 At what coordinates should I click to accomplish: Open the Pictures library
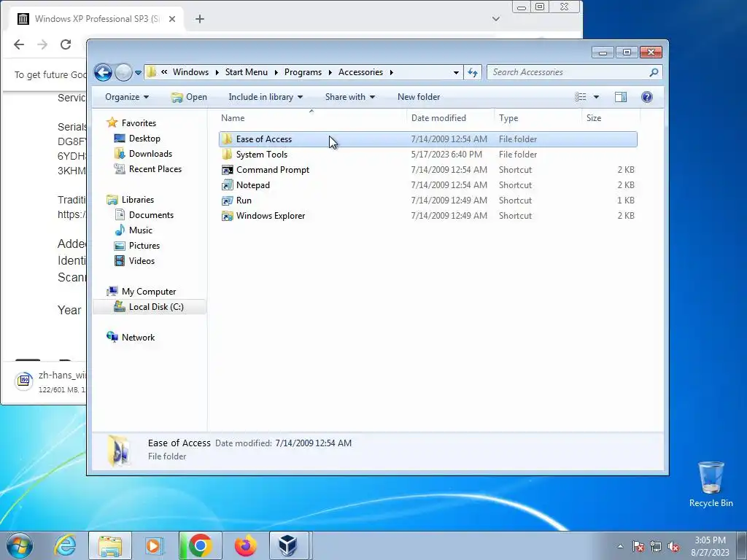coord(144,246)
